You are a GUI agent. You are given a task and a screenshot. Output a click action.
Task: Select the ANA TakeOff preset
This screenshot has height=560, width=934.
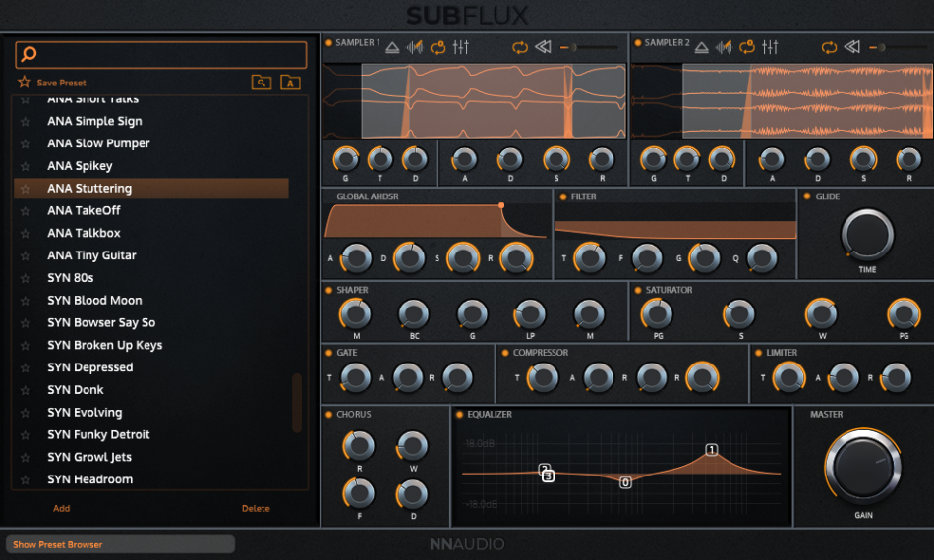pos(84,210)
